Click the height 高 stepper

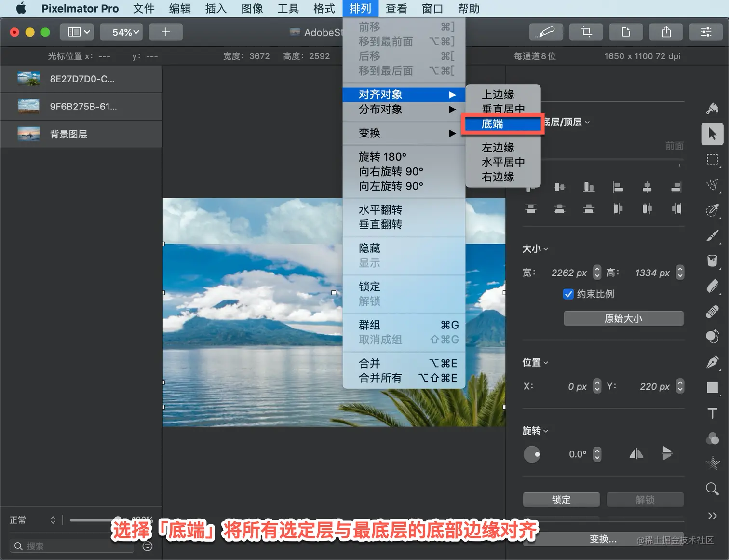(680, 273)
